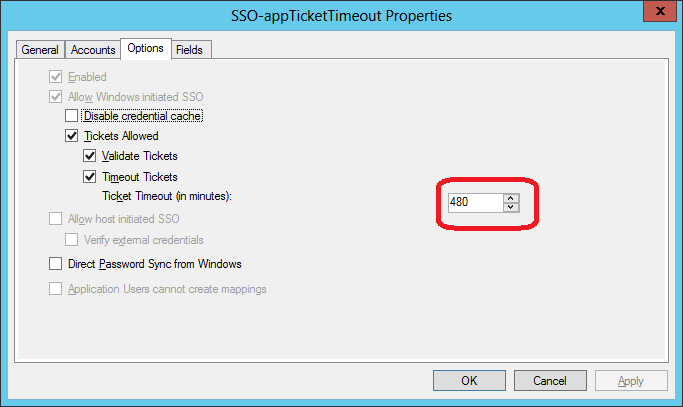Toggle the Validate Tickets checkbox
Viewport: 683px width, 407px height.
pyautogui.click(x=90, y=156)
